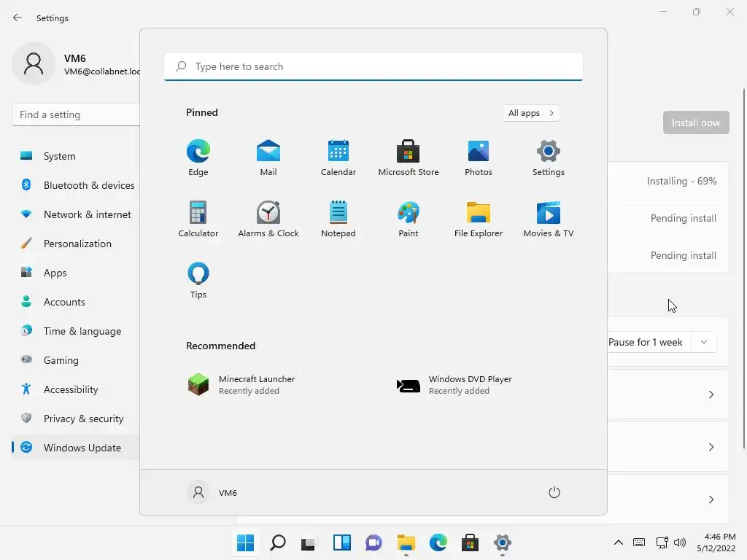
Task: Open Settings from pinned apps
Action: coord(549,158)
